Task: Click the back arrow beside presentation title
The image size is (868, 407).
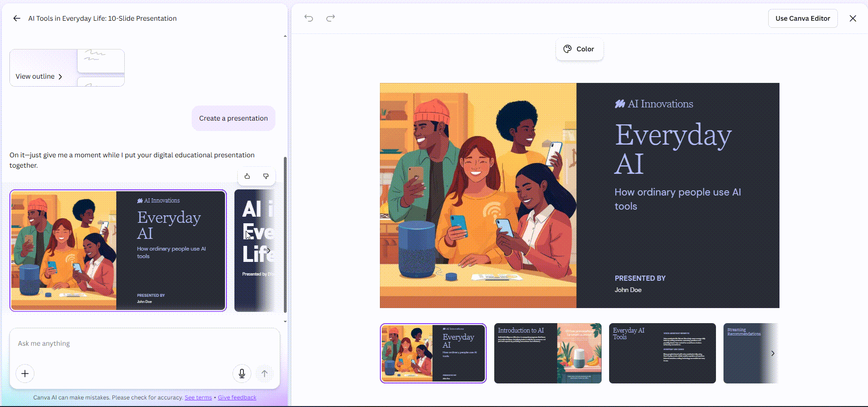Action: [17, 18]
